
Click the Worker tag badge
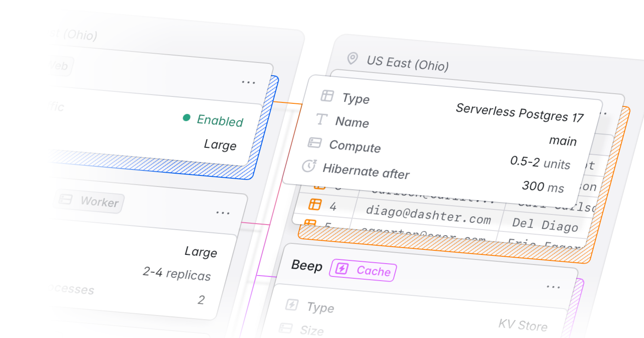pos(90,201)
